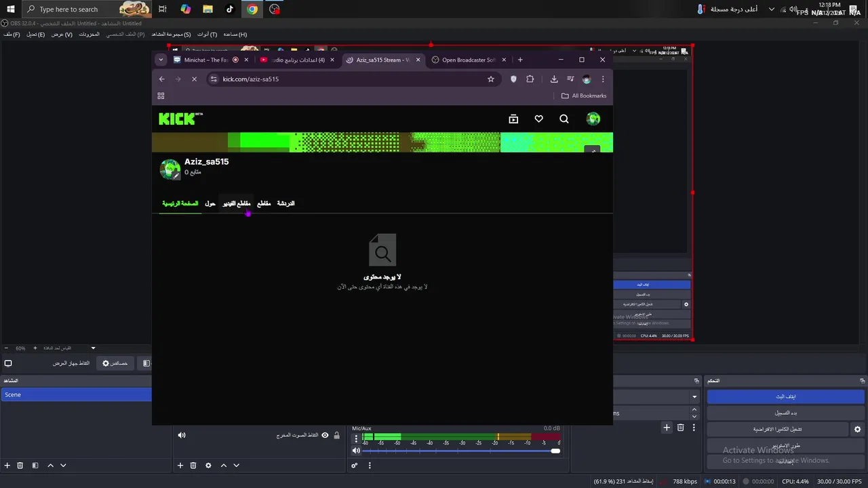
Task: Remove the selected scene with trash icon
Action: (20, 466)
